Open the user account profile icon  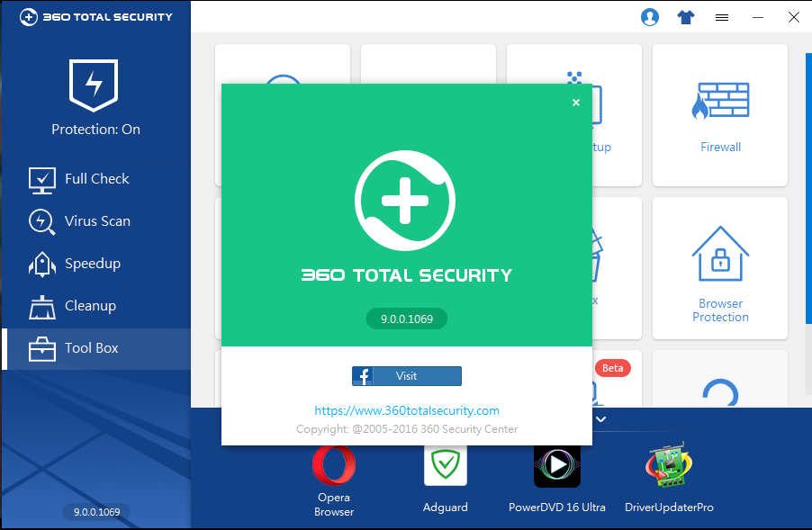coord(650,17)
